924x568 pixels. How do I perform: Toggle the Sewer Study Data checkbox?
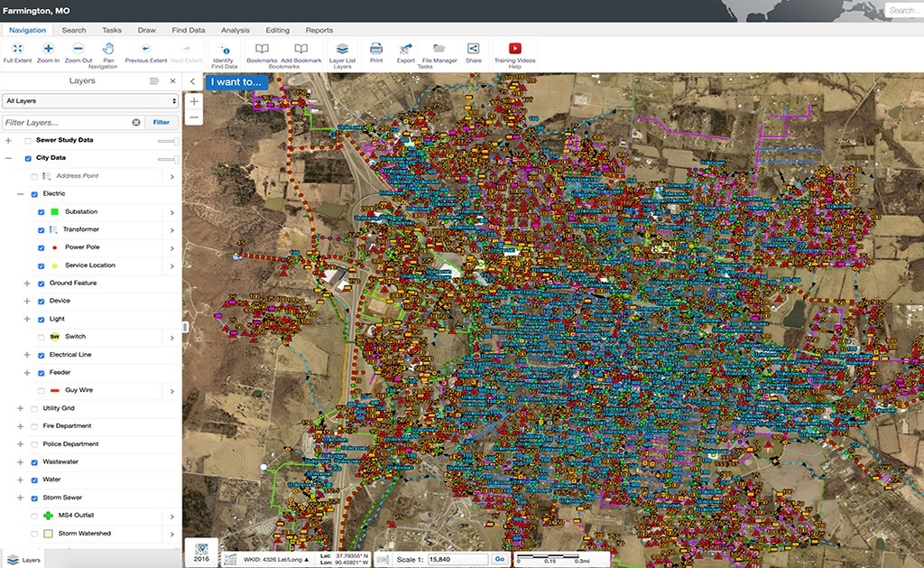[x=28, y=140]
